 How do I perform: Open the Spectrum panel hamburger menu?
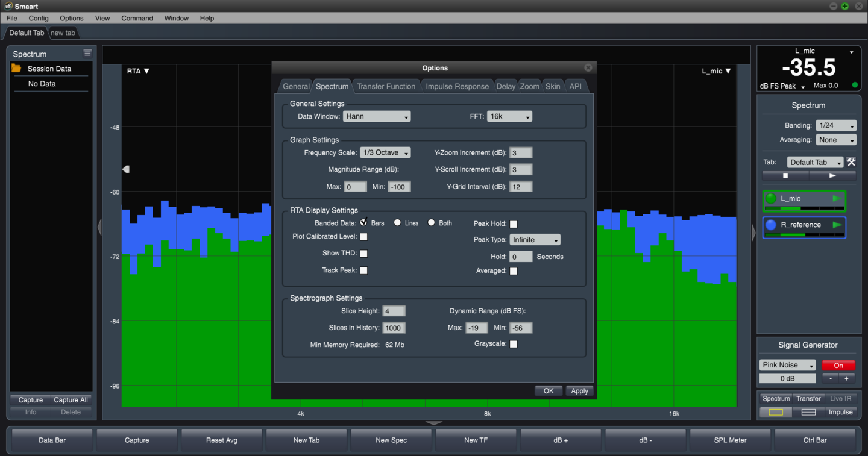(87, 54)
